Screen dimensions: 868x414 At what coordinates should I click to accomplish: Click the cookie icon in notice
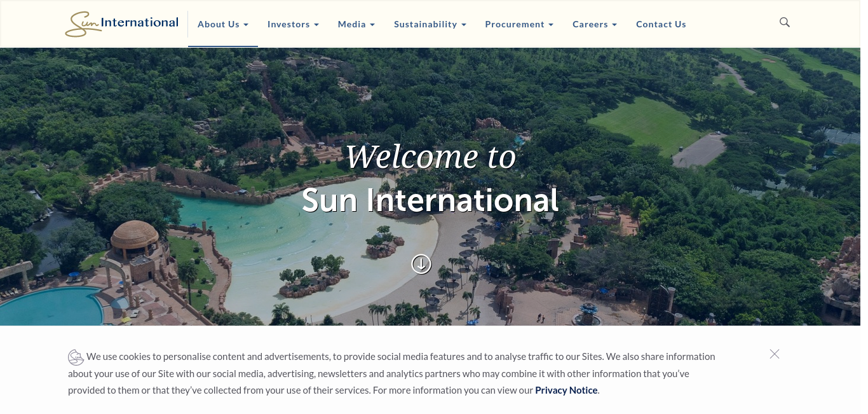[76, 357]
